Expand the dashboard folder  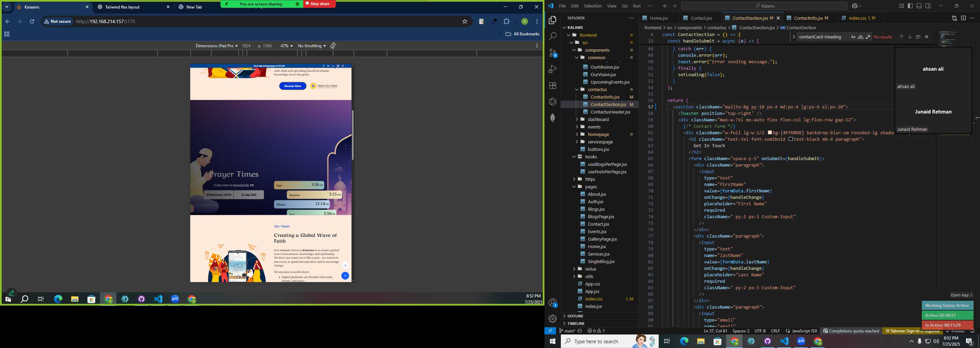tap(577, 119)
